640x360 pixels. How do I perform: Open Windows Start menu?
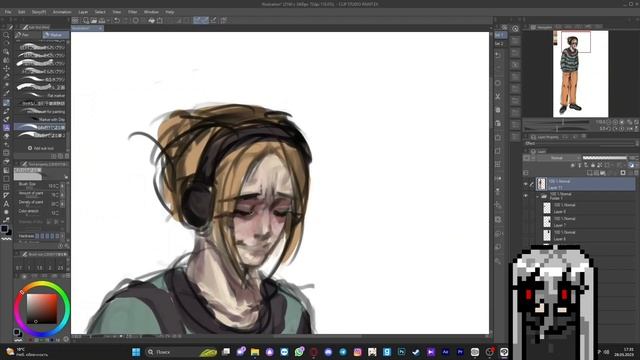point(136,352)
